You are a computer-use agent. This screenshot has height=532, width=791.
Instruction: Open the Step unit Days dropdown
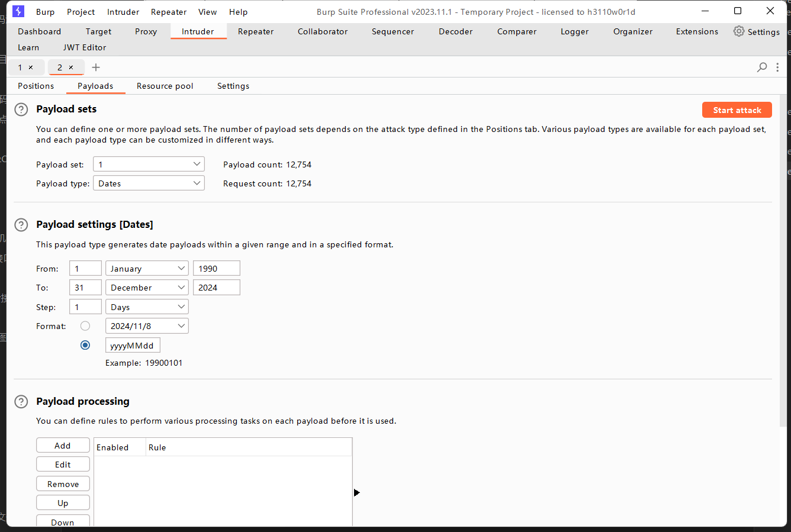click(147, 307)
